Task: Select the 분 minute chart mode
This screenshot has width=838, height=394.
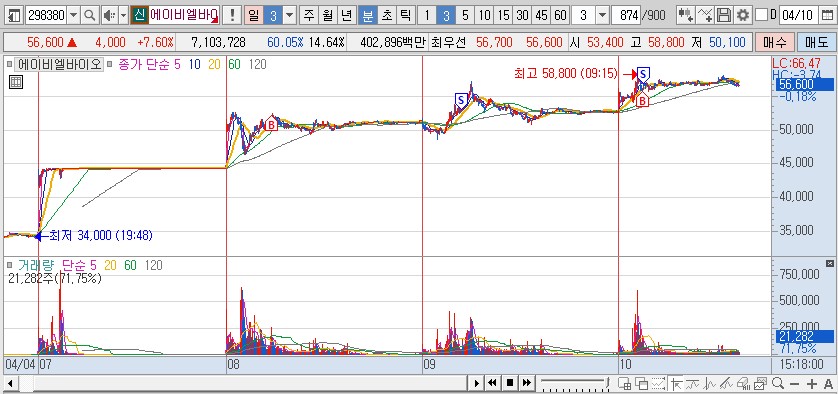Action: point(367,15)
